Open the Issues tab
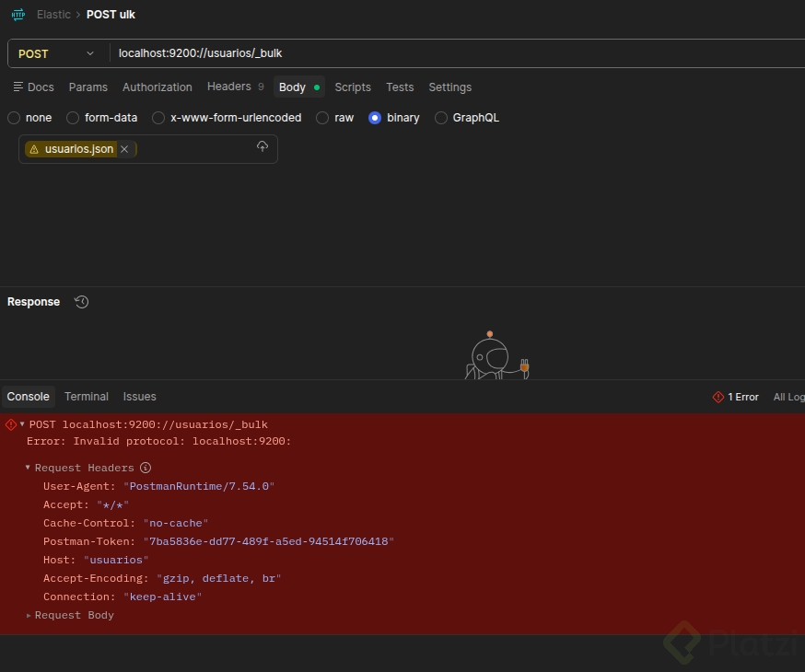This screenshot has height=672, width=805. [140, 397]
